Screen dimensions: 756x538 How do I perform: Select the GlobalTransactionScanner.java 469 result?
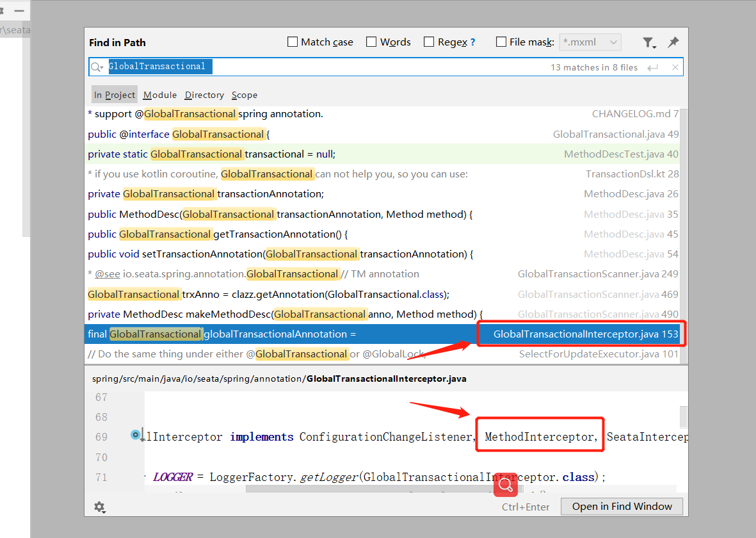(382, 295)
